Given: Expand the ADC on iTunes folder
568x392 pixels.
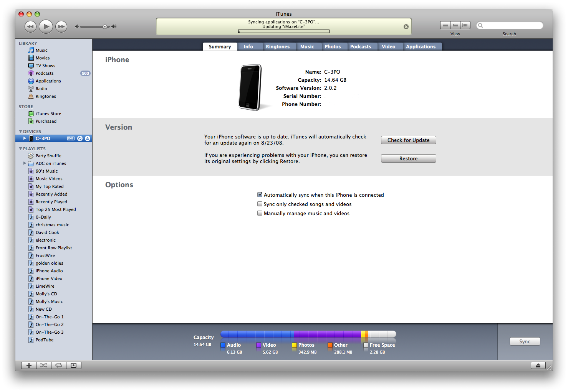Looking at the screenshot, I should tap(25, 163).
